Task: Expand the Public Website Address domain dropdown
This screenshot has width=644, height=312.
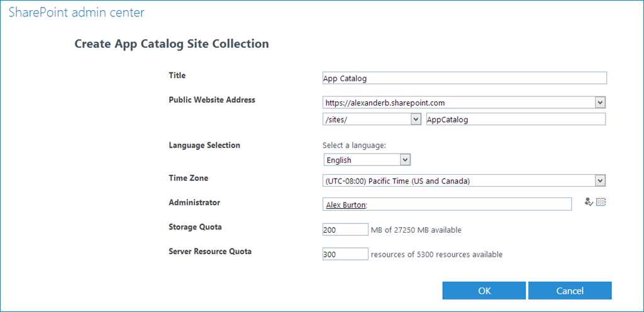Action: coord(600,103)
